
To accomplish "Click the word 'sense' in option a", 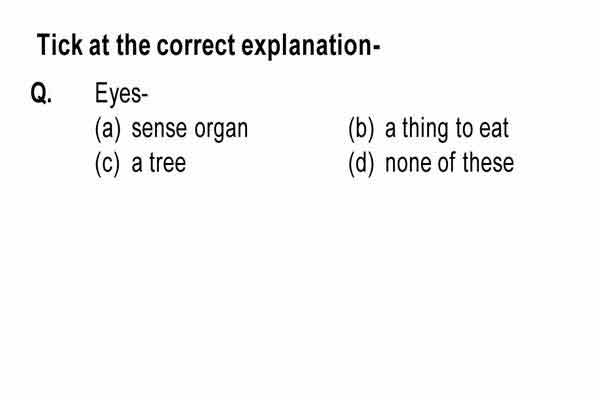I will pyautogui.click(x=159, y=129).
